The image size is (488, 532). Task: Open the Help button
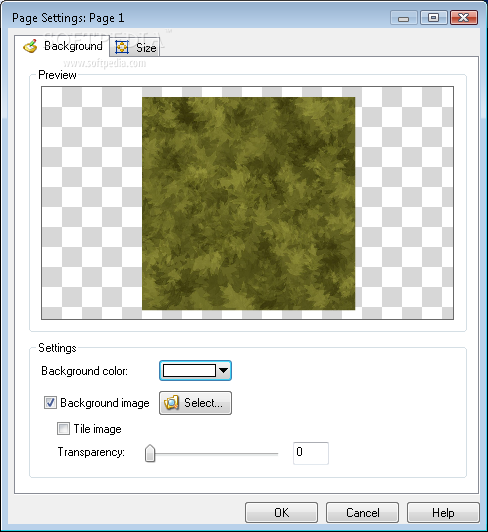point(443,512)
